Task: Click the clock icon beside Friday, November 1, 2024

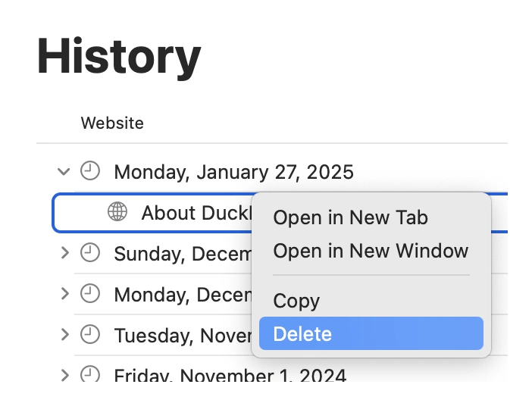Action: [90, 374]
